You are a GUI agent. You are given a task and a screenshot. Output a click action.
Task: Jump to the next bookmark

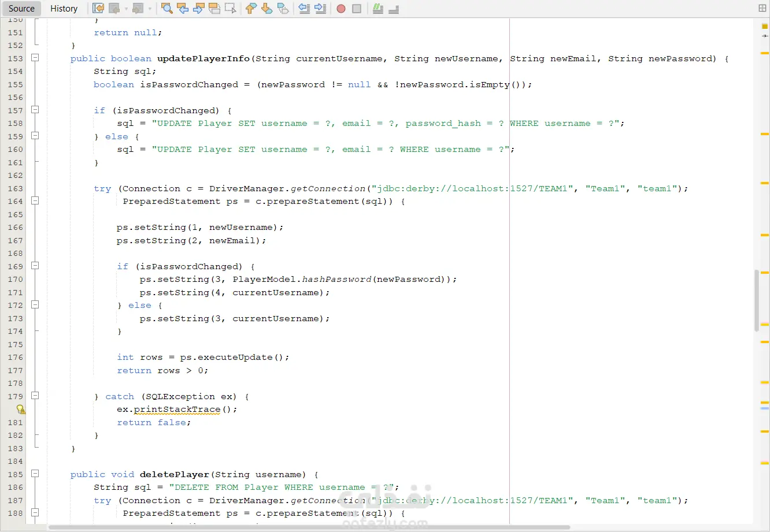267,9
